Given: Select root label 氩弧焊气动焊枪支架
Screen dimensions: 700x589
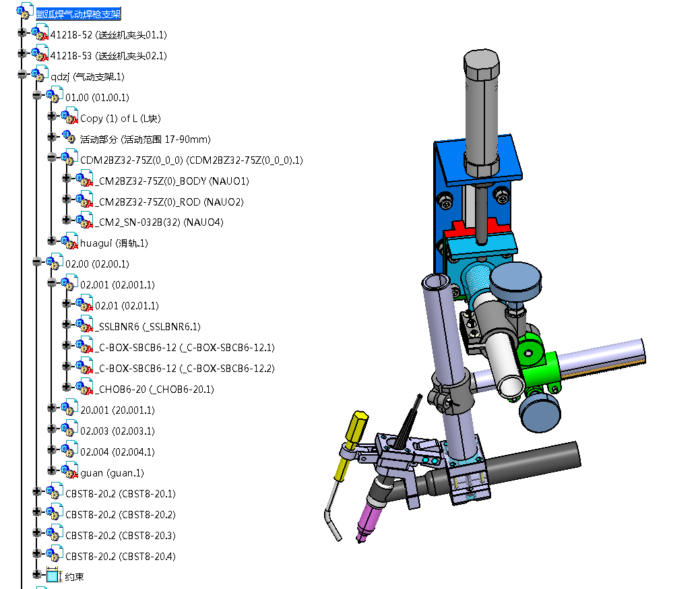Looking at the screenshot, I should (78, 14).
